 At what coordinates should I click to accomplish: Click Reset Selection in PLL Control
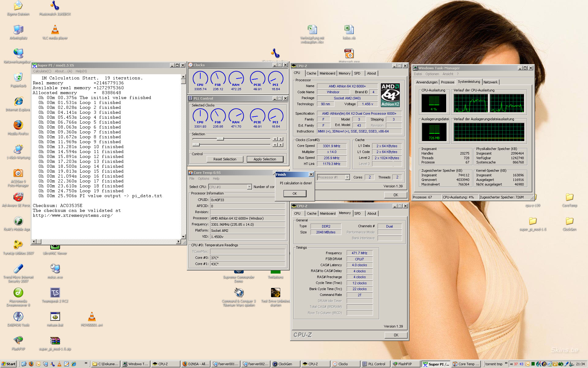[x=225, y=159]
